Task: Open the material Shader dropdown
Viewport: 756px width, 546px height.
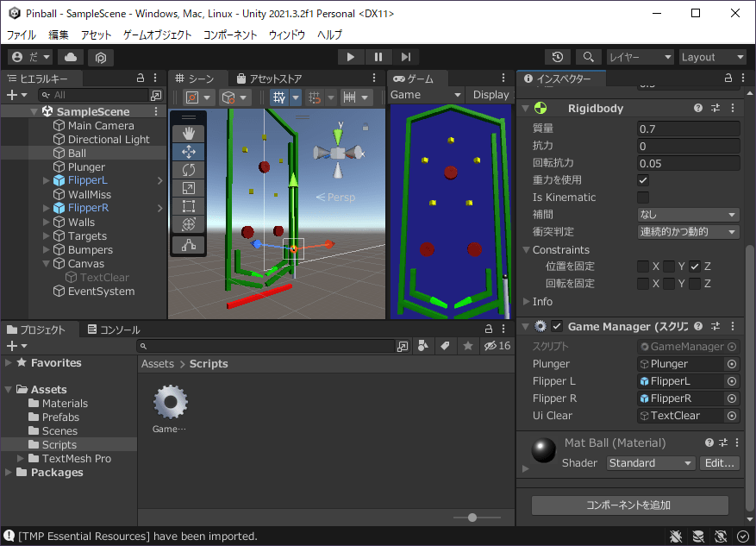Action: 651,463
